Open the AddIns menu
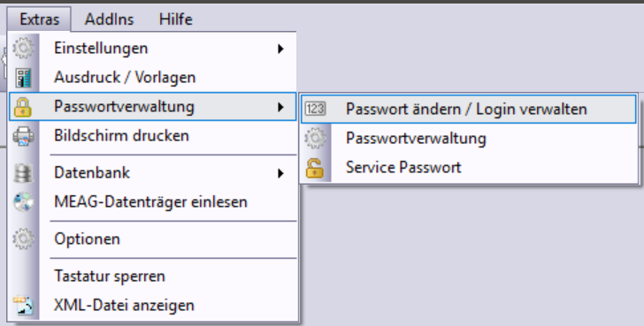This screenshot has height=326, width=644. coord(110,19)
